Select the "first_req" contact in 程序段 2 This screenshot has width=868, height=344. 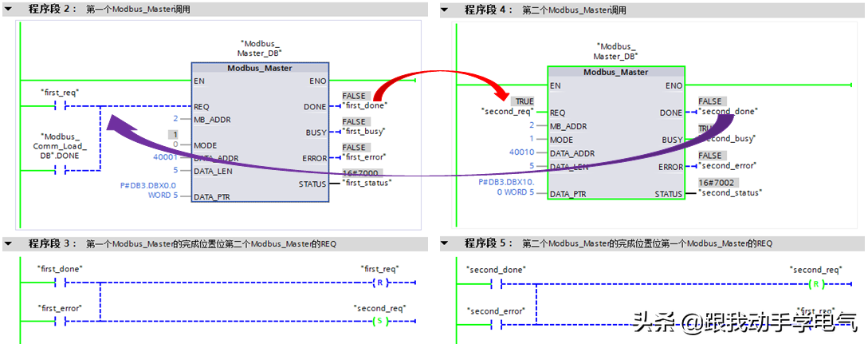tap(60, 106)
